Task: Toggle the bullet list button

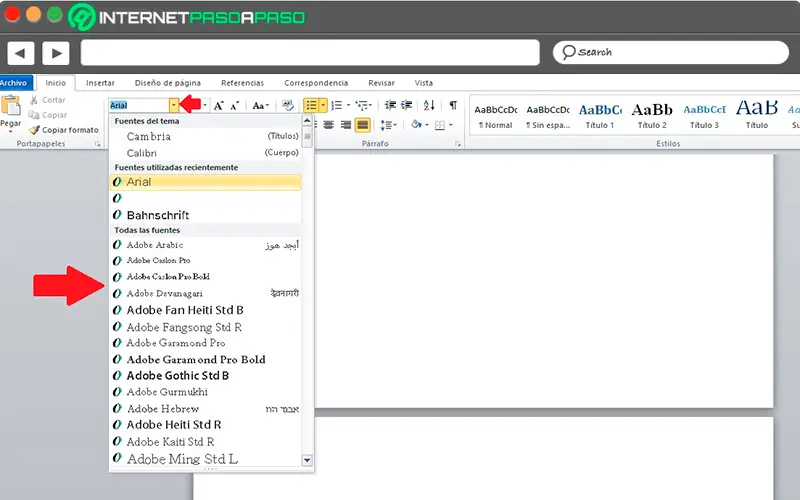Action: point(311,106)
